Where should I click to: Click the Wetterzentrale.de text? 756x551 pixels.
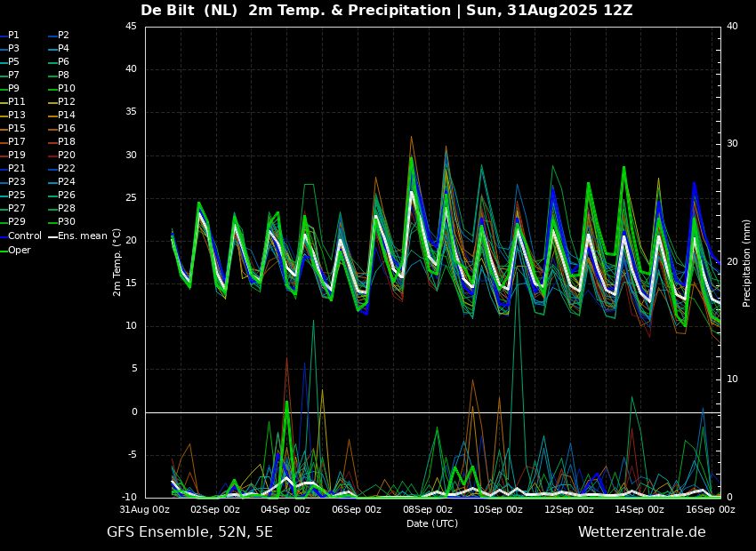coord(642,532)
